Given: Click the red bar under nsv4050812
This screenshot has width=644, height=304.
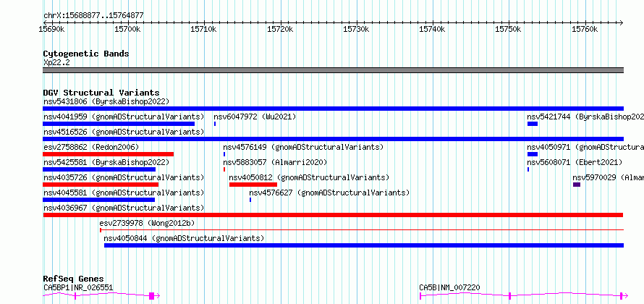Looking at the screenshot, I should 253,185.
